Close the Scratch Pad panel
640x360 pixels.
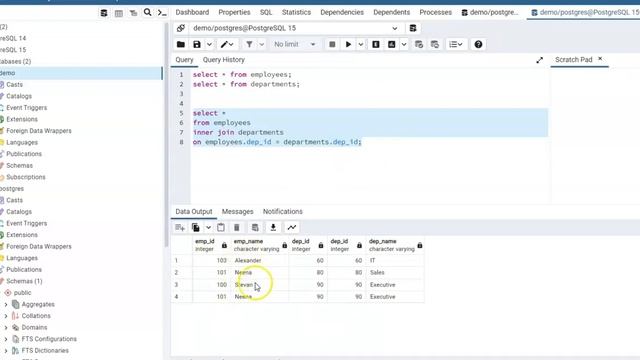coord(600,59)
